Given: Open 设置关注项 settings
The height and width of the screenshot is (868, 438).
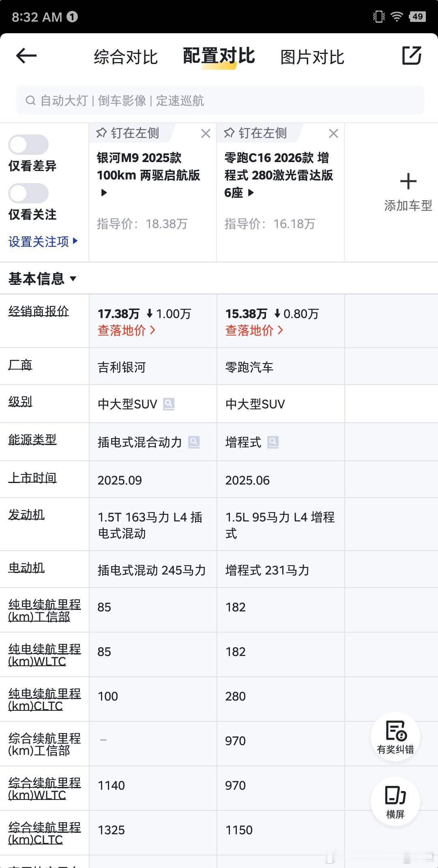Looking at the screenshot, I should (43, 242).
